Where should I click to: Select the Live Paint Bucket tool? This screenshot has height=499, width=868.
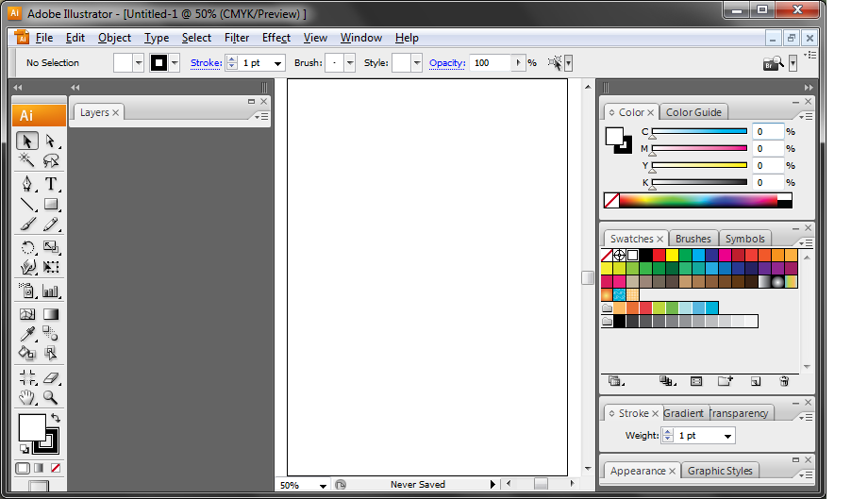[26, 353]
